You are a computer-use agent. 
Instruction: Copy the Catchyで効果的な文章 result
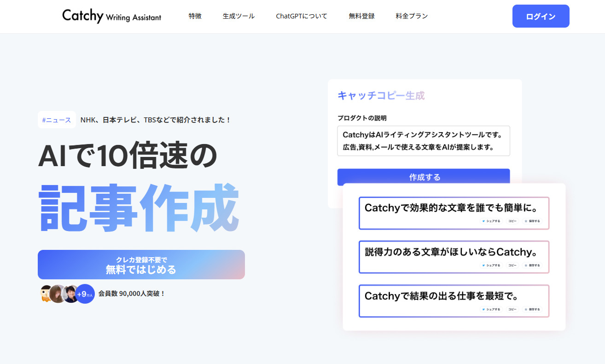pos(512,221)
